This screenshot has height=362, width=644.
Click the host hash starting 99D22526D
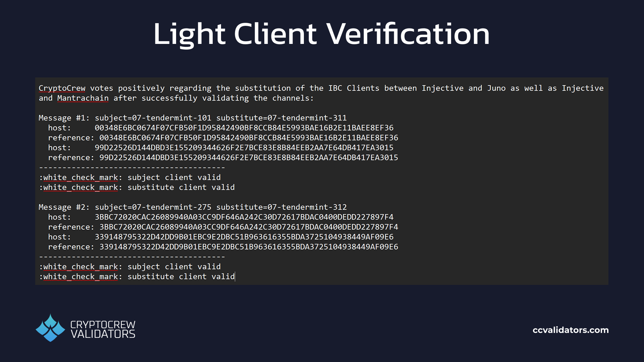pos(244,147)
